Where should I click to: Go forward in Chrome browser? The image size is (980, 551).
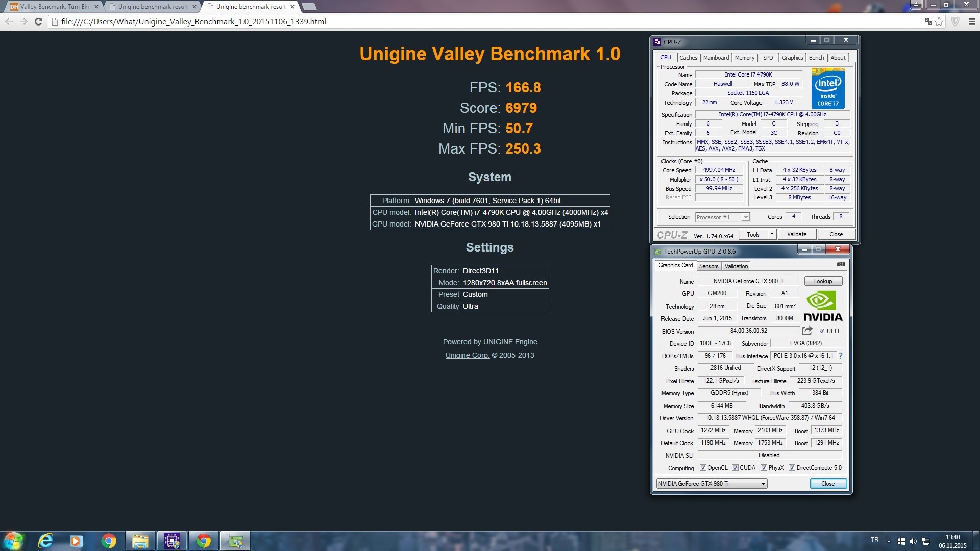click(23, 21)
